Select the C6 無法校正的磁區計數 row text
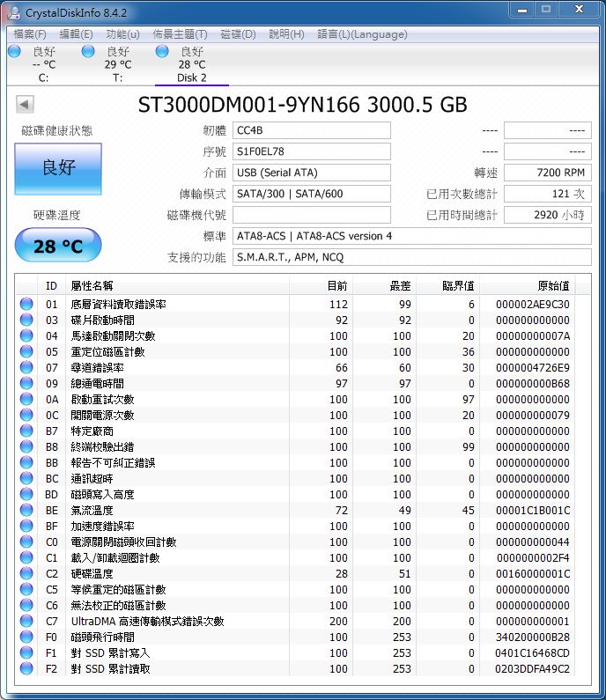Screen dimensions: 606x700 118,606
